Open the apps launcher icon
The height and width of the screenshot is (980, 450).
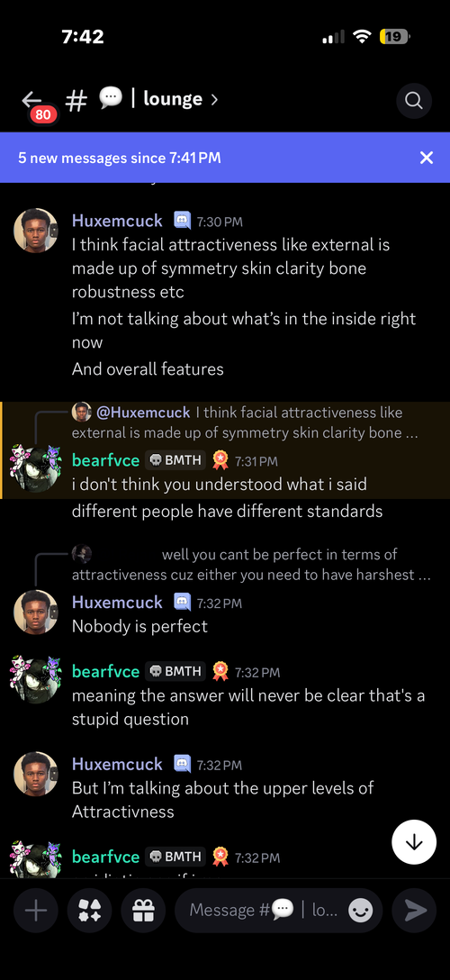click(x=90, y=911)
